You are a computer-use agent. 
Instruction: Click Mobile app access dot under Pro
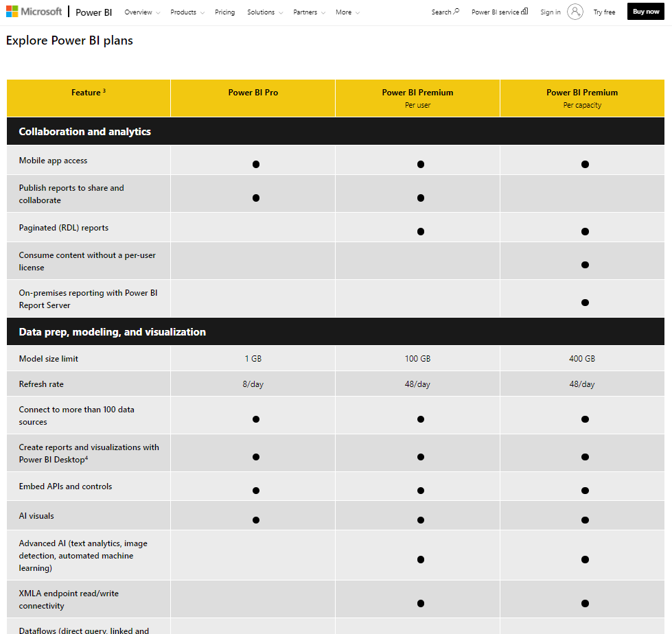(x=256, y=164)
